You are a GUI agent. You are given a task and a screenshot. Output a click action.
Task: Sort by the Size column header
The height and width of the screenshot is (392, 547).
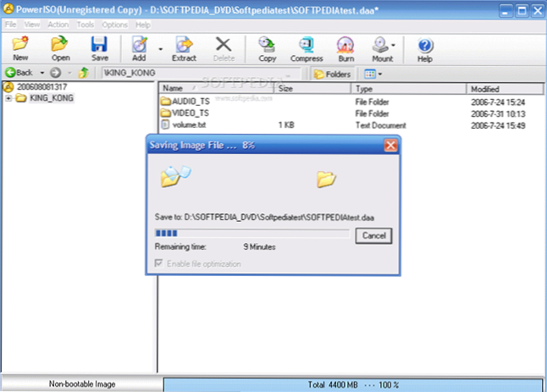coord(312,89)
